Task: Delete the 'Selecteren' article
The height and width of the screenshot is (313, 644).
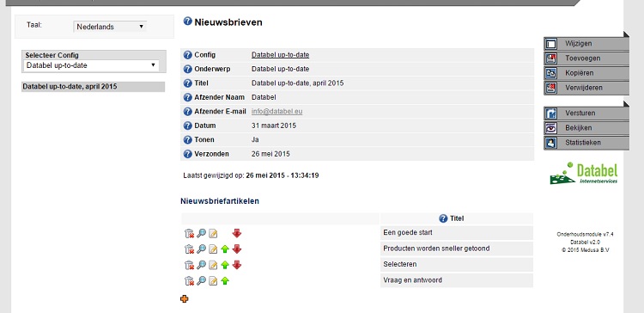Action: (x=189, y=266)
